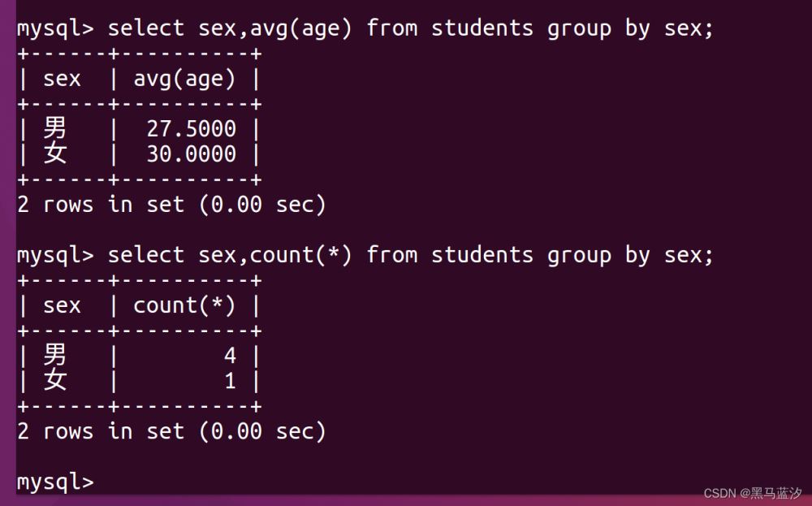Select 男 in the average age table
This screenshot has width=812, height=506.
[x=55, y=128]
